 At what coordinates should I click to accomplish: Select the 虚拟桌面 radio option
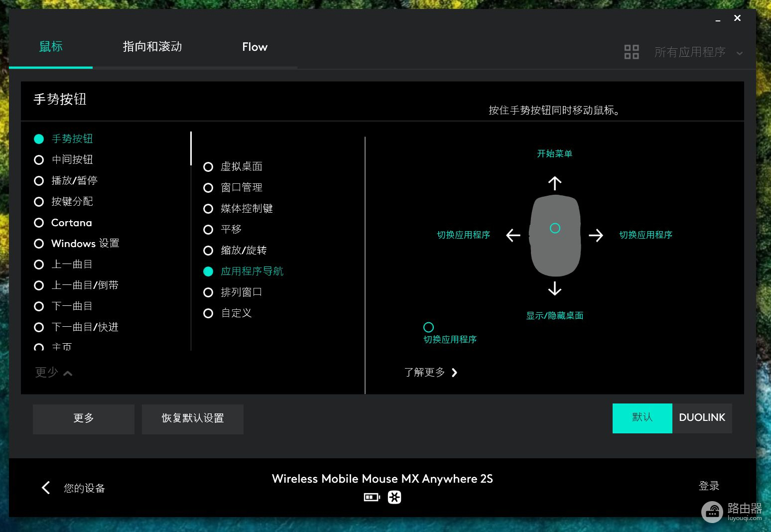tap(208, 167)
